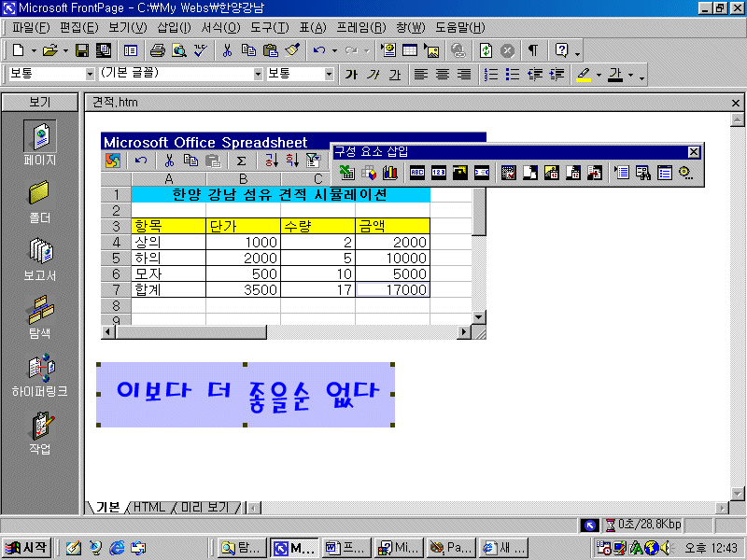This screenshot has height=560, width=747.
Task: Expand Undo history dropdown arrow
Action: click(335, 50)
